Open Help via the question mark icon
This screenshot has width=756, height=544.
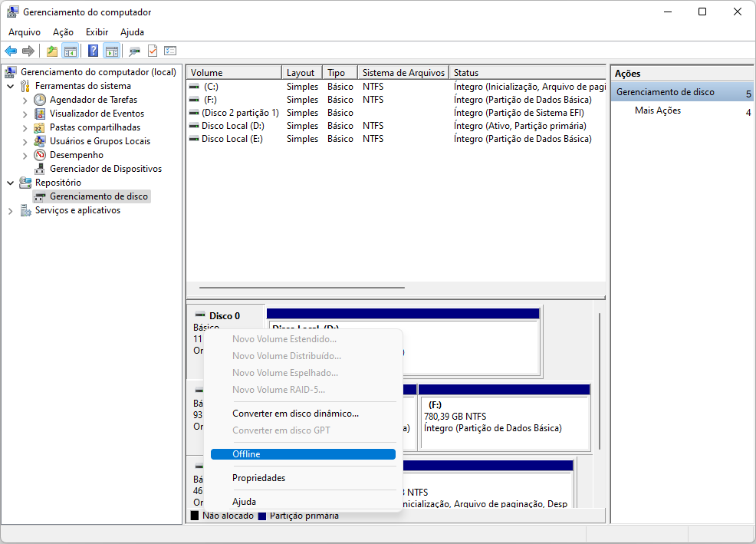click(93, 51)
